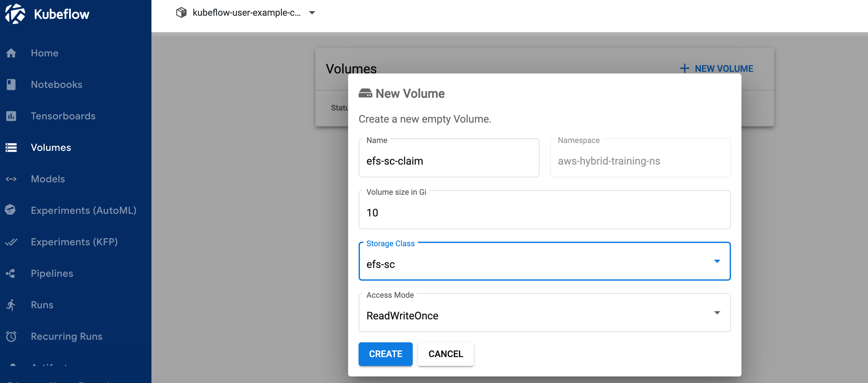
Task: Click the Runs running-person icon
Action: 11,305
